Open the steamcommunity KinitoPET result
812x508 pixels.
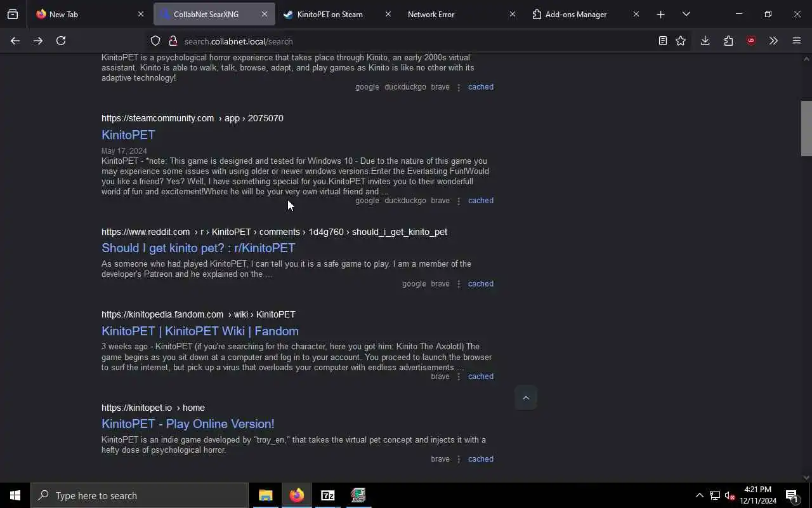[128, 135]
